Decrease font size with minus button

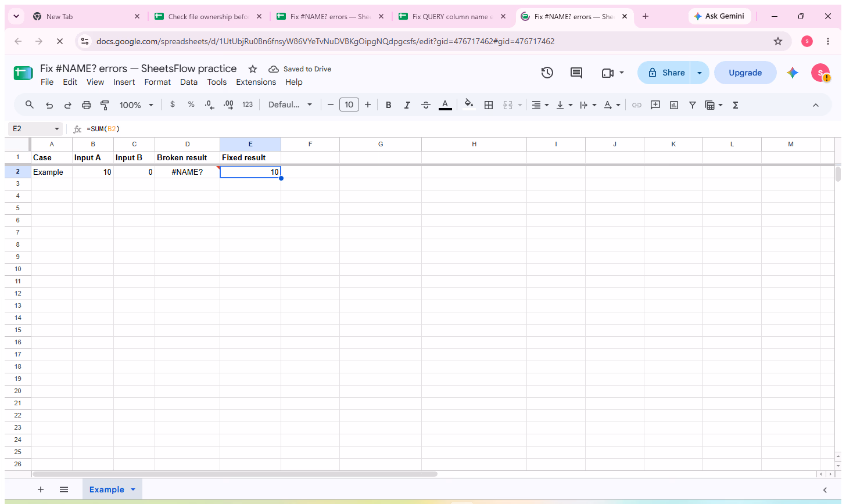click(x=331, y=105)
